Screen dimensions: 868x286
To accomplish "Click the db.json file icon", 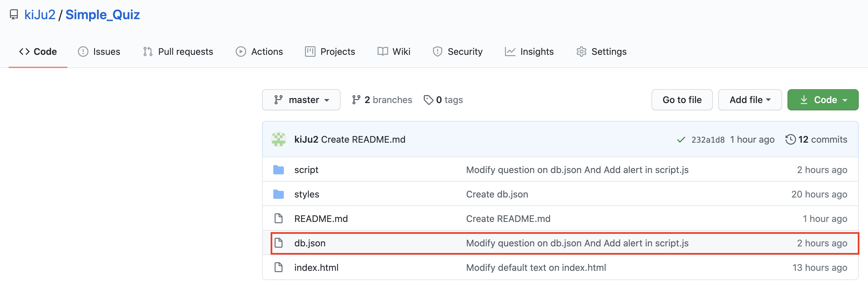I will (278, 243).
